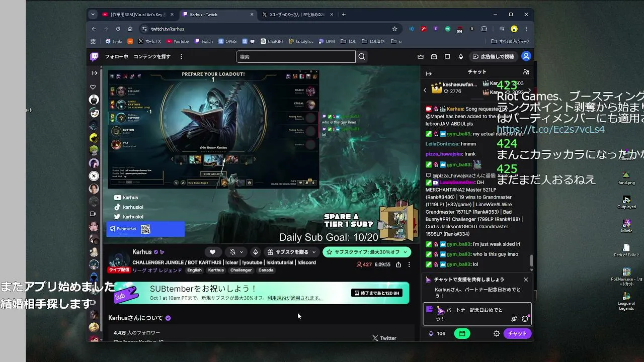Click the Twitch search magnifier button
Image resolution: width=644 pixels, height=362 pixels.
click(x=362, y=57)
